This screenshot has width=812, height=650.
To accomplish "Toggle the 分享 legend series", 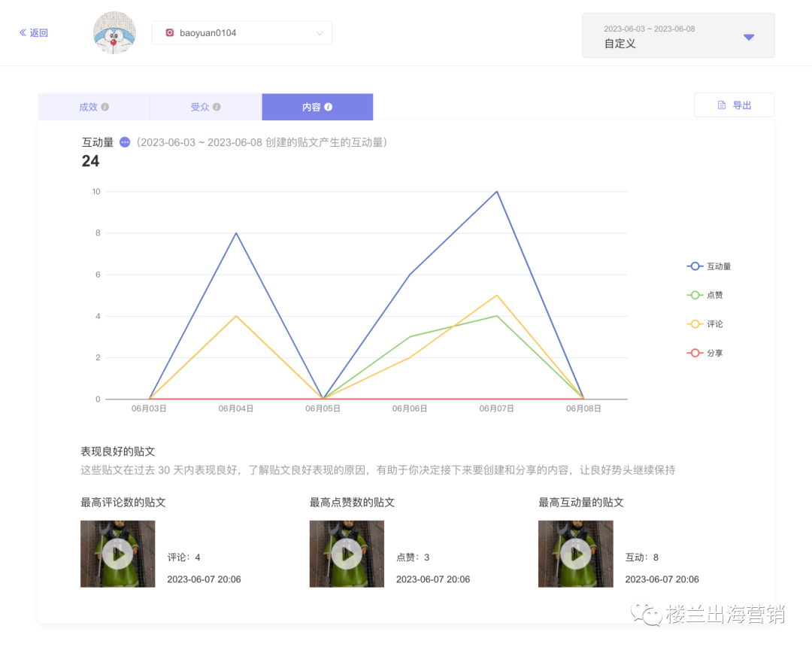I will tap(704, 353).
